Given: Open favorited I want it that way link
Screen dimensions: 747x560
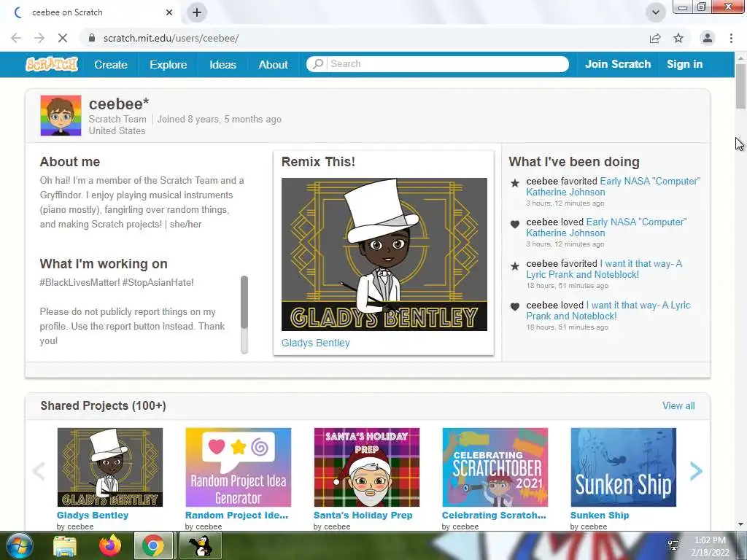Looking at the screenshot, I should click(x=604, y=269).
